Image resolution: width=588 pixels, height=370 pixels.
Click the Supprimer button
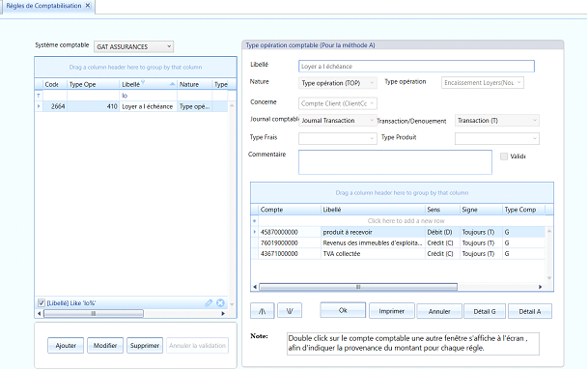pyautogui.click(x=145, y=345)
